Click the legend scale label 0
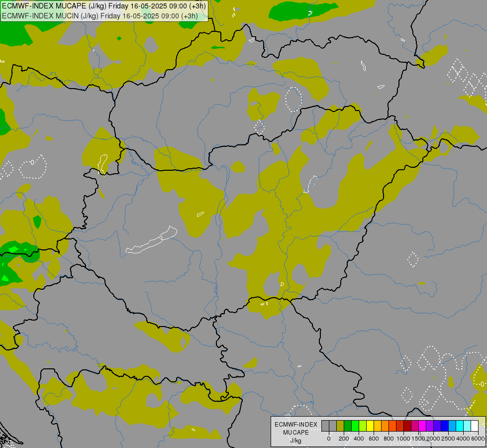This screenshot has width=487, height=448. [329, 439]
